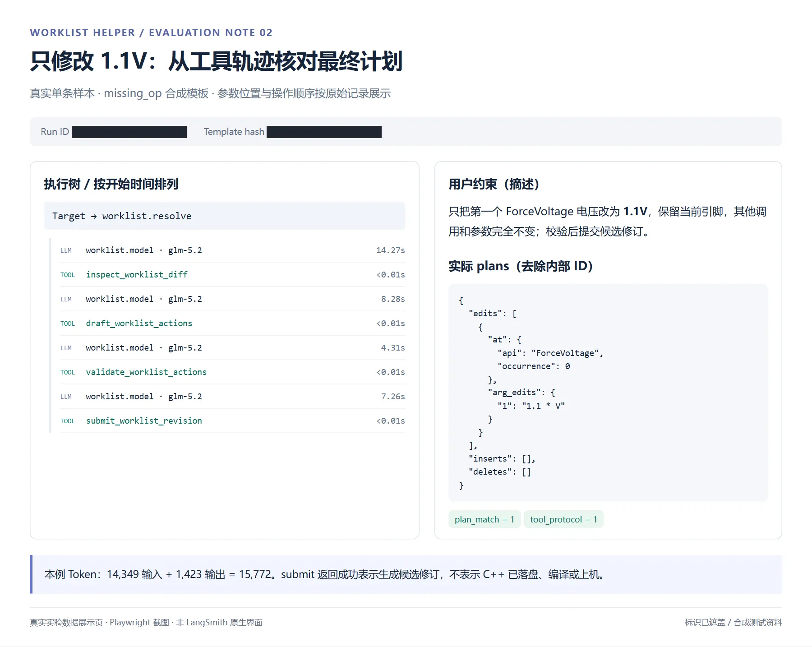Click the redacted Template hash value

coord(324,132)
